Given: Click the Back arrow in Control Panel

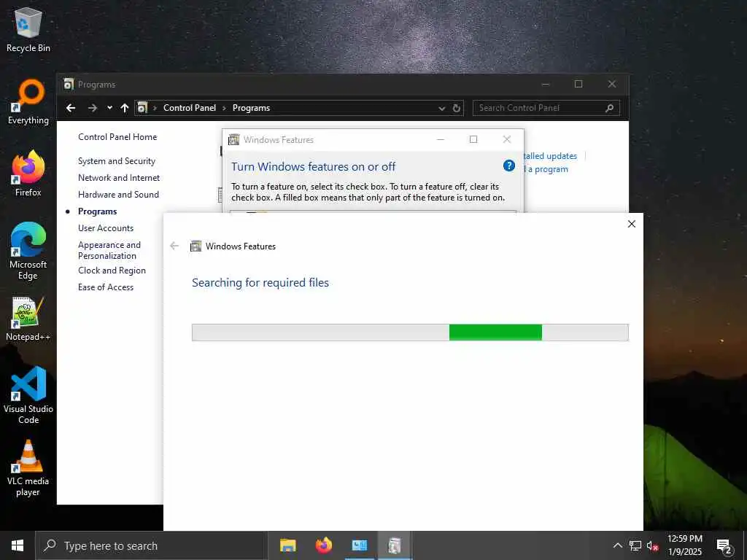Looking at the screenshot, I should (71, 108).
